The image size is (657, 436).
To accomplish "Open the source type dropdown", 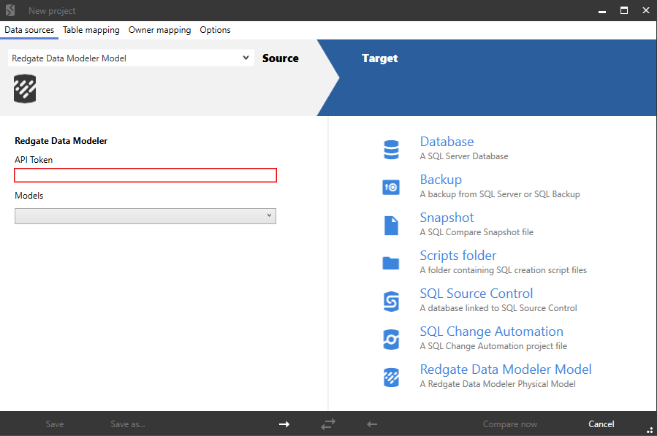I will click(x=131, y=58).
